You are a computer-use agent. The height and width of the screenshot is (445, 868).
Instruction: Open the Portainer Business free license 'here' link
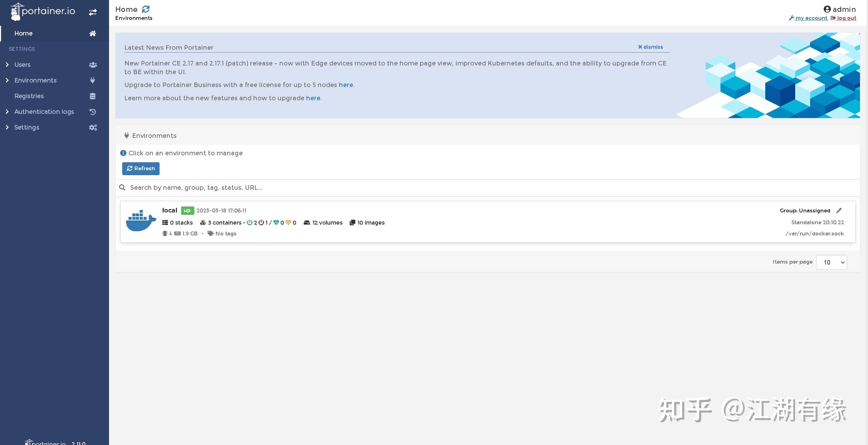[x=346, y=85]
